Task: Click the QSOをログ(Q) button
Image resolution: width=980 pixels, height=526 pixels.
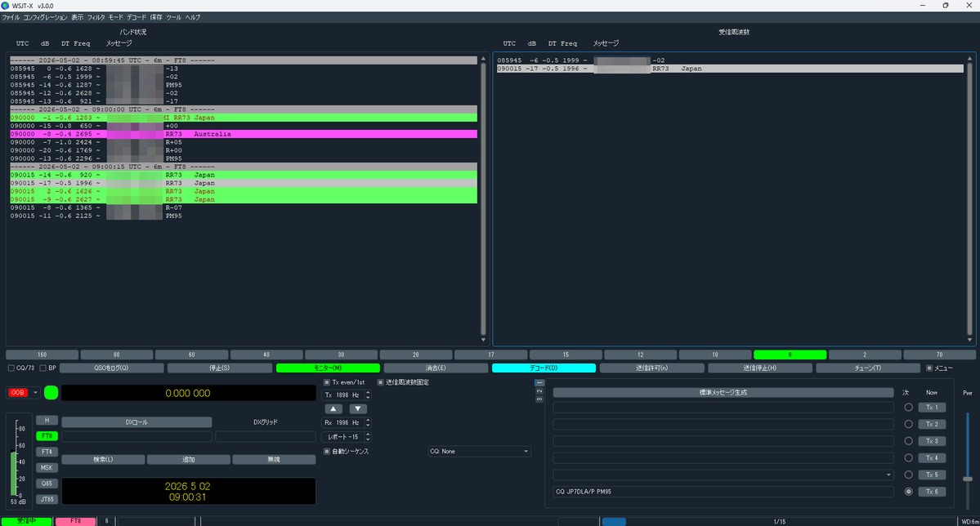Action: point(112,368)
